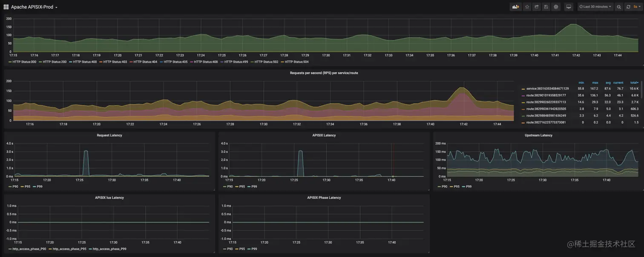Sort legend by current column

pyautogui.click(x=618, y=83)
